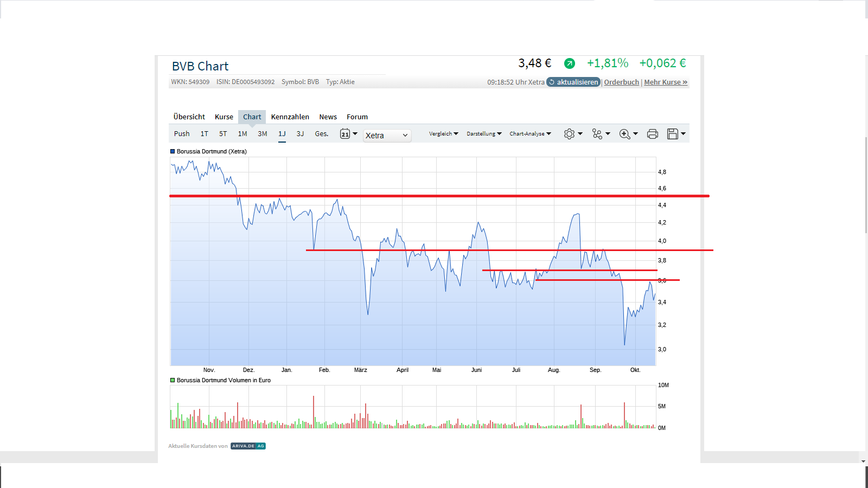This screenshot has height=488, width=868.
Task: Select the 3M time range
Action: 263,134
